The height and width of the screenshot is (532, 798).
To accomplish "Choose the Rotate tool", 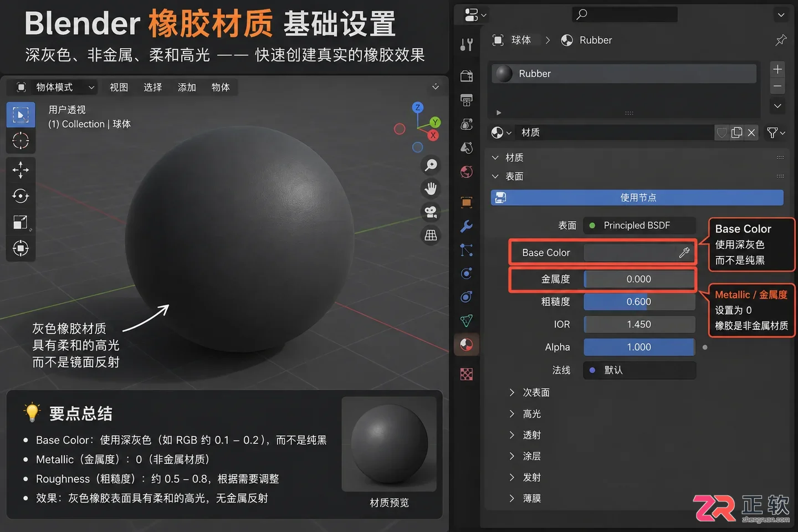I will pos(21,196).
